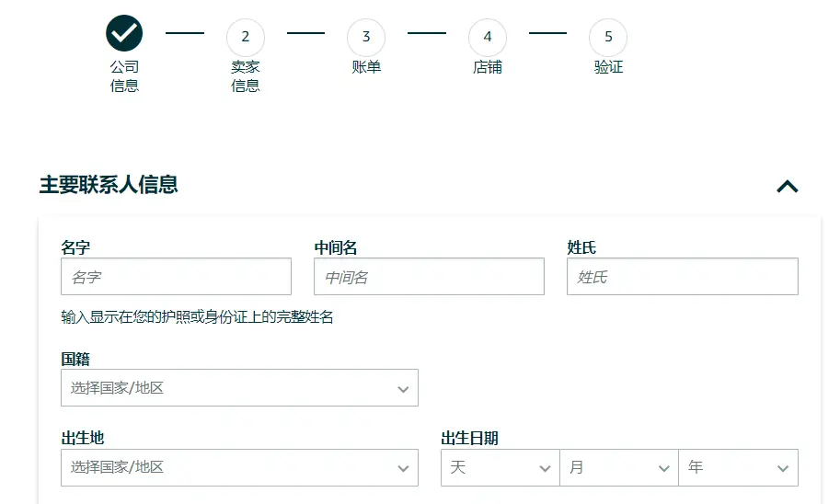Click the 账单 step label
Image resolution: width=840 pixels, height=504 pixels.
(x=366, y=67)
